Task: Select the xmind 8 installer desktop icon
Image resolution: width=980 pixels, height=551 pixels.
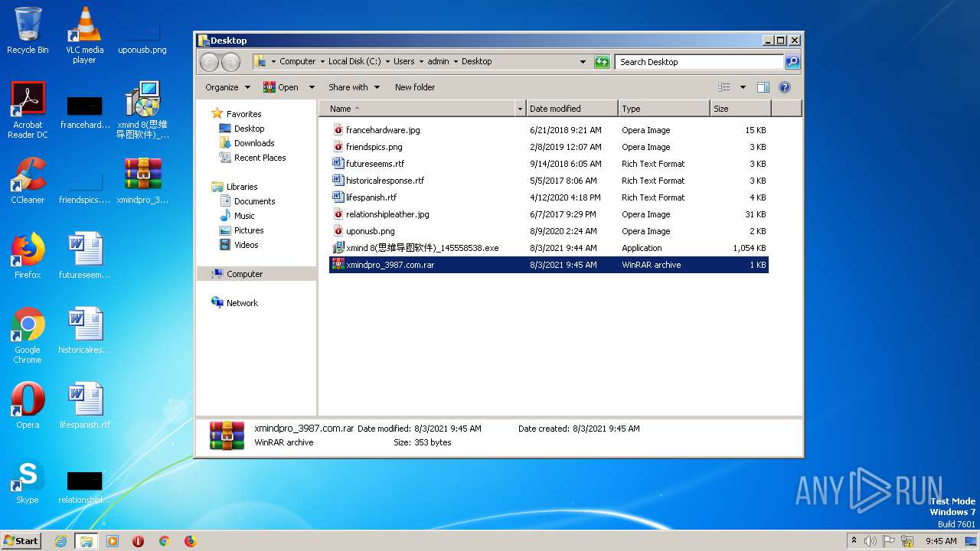Action: 142,110
